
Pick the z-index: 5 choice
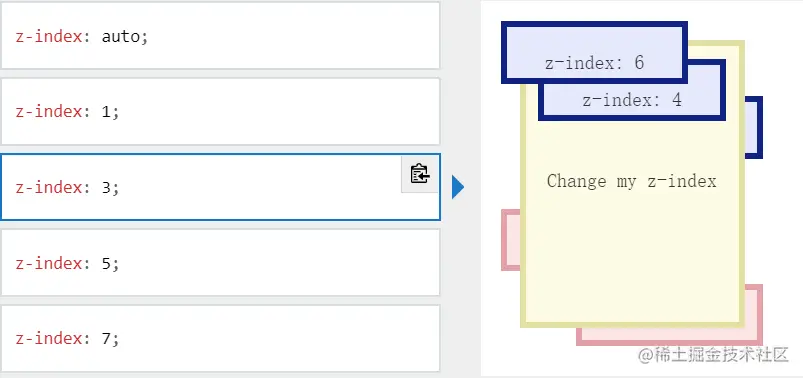pyautogui.click(x=220, y=262)
